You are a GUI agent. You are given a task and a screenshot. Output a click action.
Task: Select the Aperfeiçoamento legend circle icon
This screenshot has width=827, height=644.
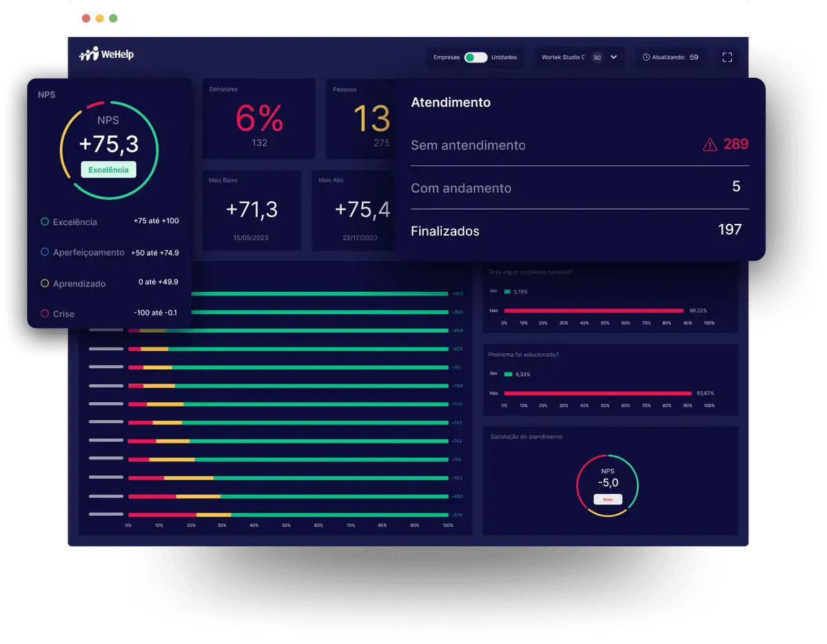46,252
